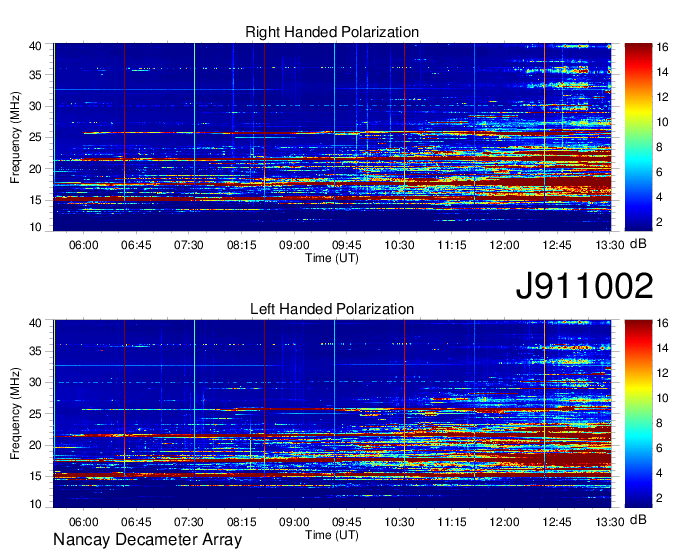Click the top plot's 'Time (UT)' axis label

332,258
